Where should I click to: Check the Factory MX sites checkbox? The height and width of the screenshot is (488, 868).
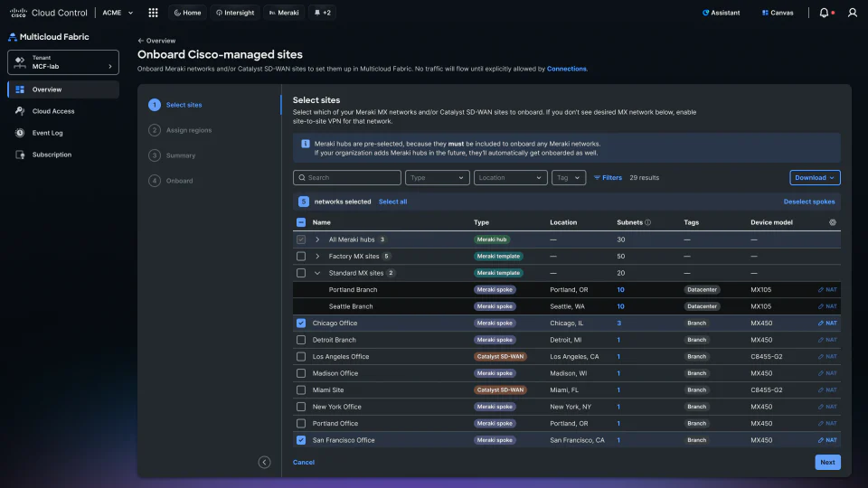(x=301, y=256)
